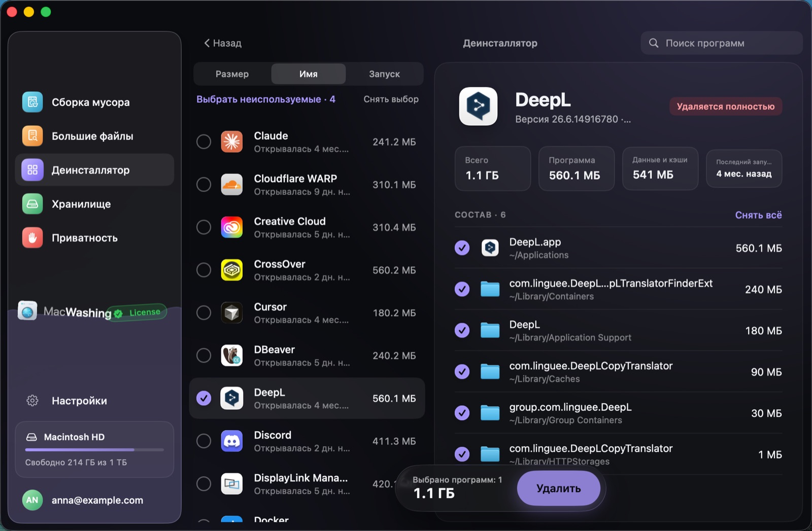Click the Cloudflare WARP app icon
Screen dimensions: 812x531
click(232, 185)
